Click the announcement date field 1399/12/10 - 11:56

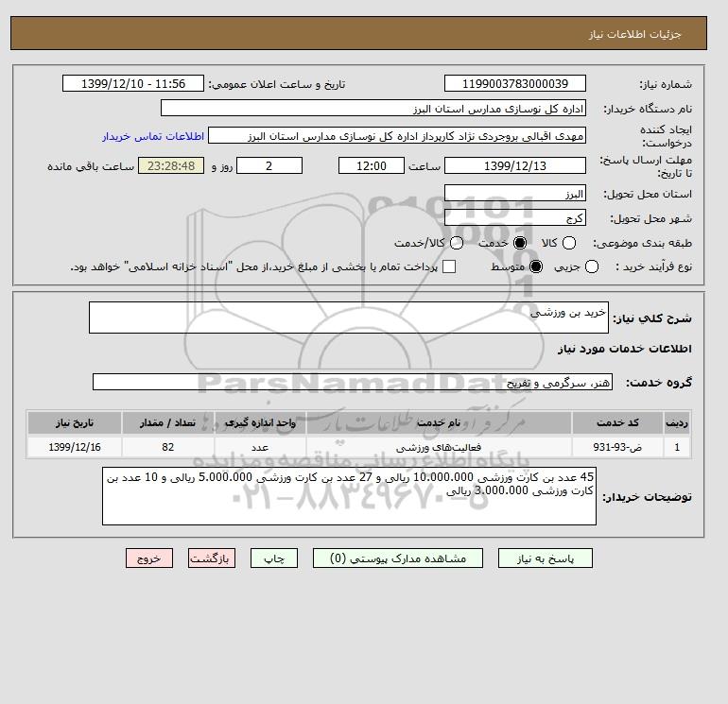click(x=133, y=84)
